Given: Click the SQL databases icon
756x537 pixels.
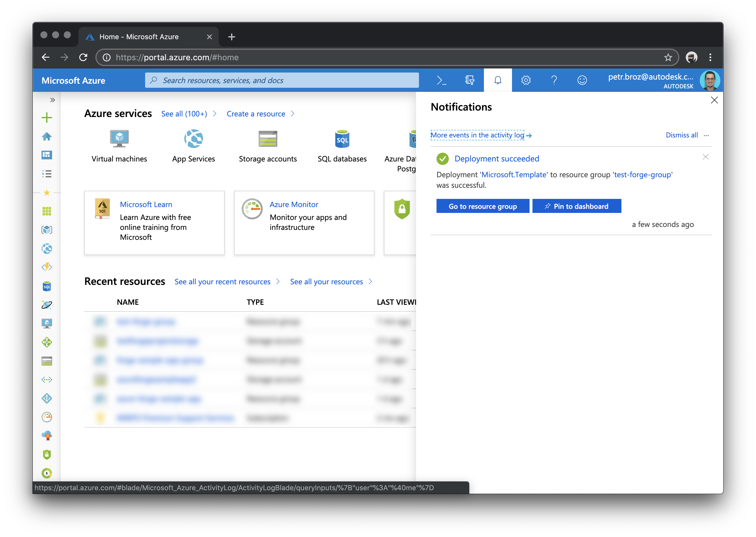Looking at the screenshot, I should coord(342,140).
